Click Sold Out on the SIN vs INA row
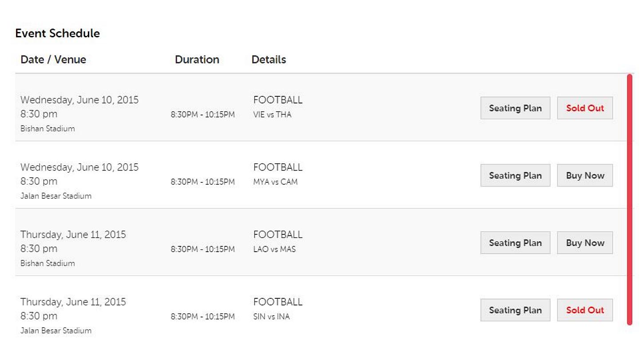This screenshot has width=641, height=364. click(585, 310)
